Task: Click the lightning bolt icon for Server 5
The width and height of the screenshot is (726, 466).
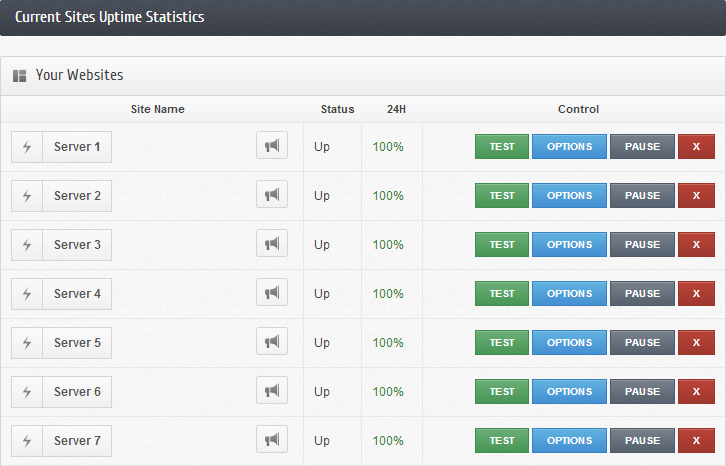Action: [x=27, y=343]
